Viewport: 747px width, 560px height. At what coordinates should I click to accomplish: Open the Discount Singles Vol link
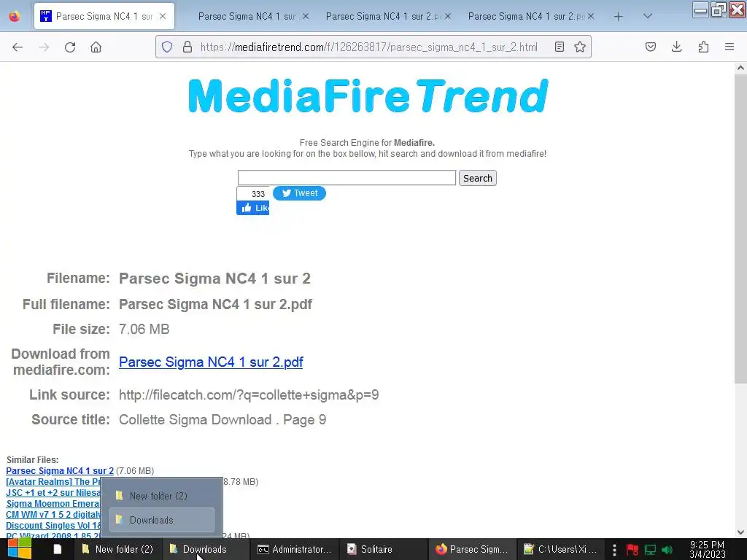point(53,525)
